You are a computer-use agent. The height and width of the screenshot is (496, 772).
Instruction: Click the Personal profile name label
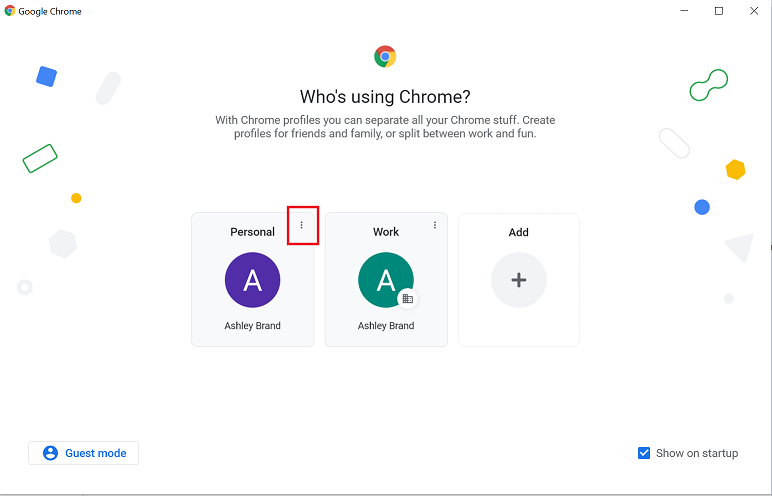point(253,232)
